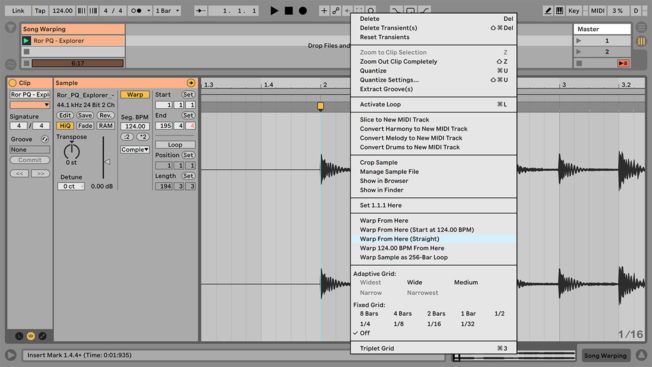Click the Transpose knob

pos(72,152)
